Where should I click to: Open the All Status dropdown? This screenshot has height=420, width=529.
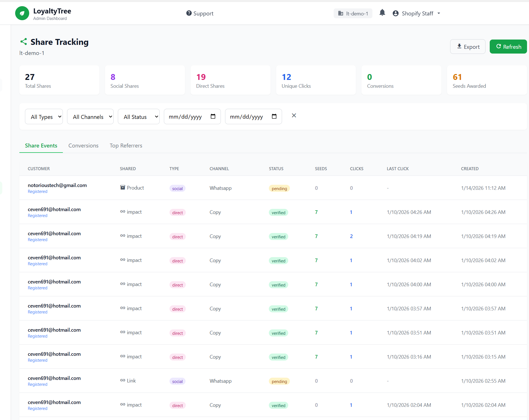click(139, 117)
